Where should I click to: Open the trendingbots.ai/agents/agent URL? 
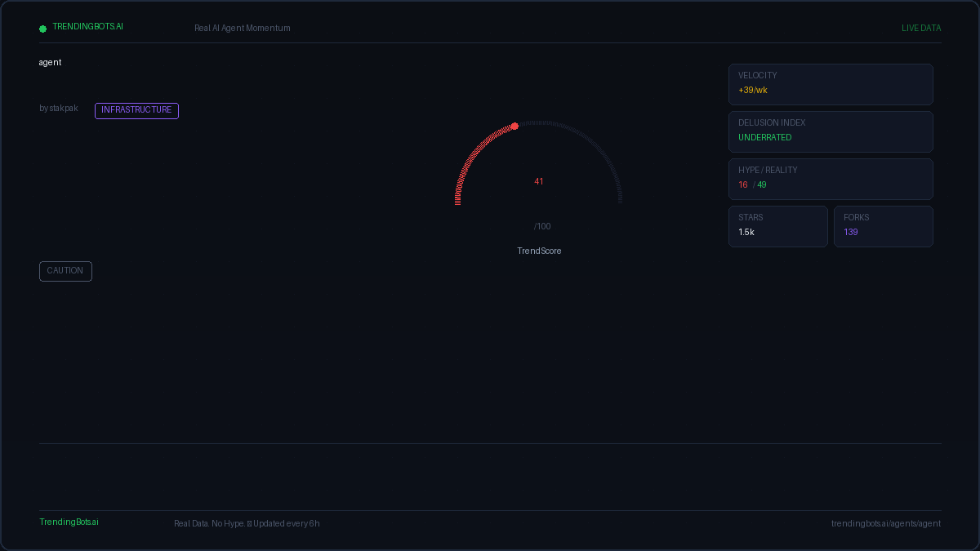(x=886, y=523)
